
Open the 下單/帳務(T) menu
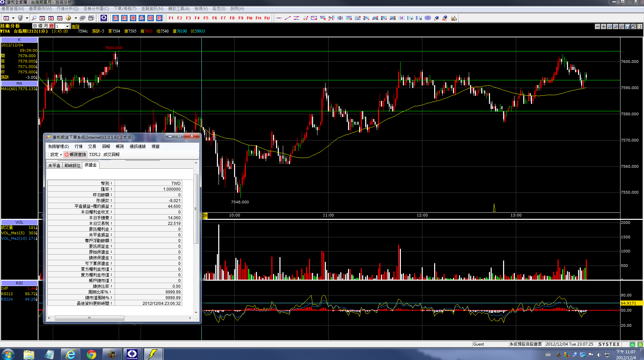[x=125, y=9]
